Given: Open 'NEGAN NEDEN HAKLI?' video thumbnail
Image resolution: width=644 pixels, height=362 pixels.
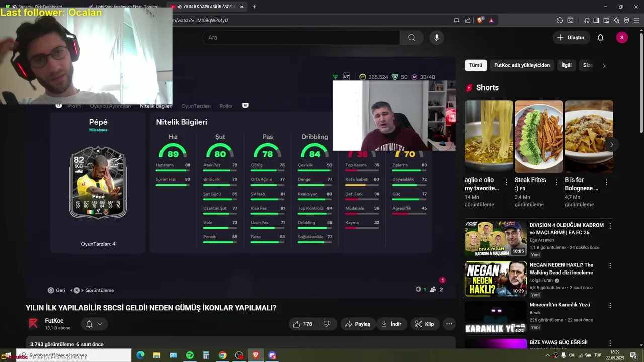Looking at the screenshot, I should (496, 279).
